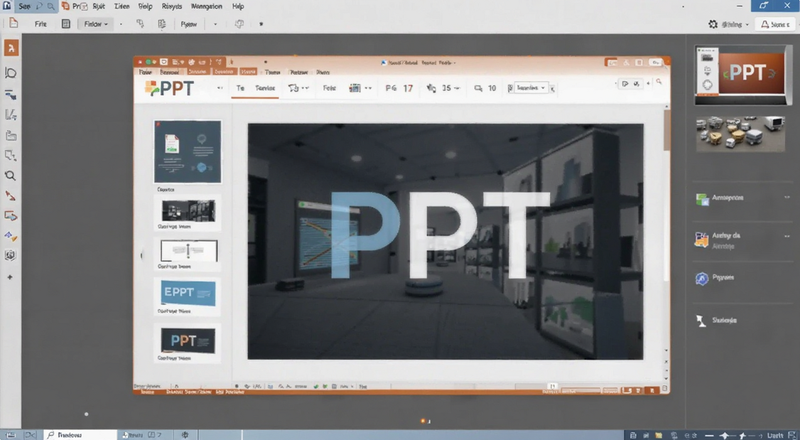800x440 pixels.
Task: Open the vehicles thumbnail in right panel
Action: tap(740, 134)
